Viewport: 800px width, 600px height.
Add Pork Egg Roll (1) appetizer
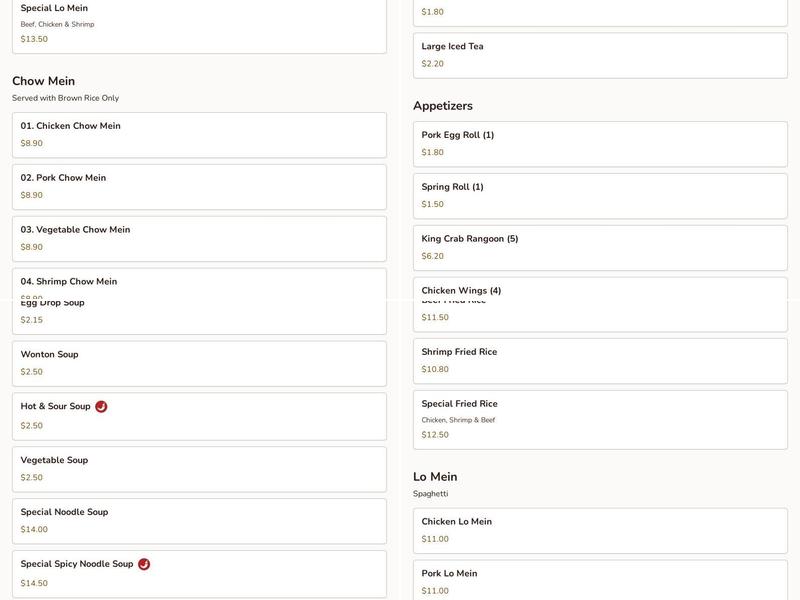600,144
